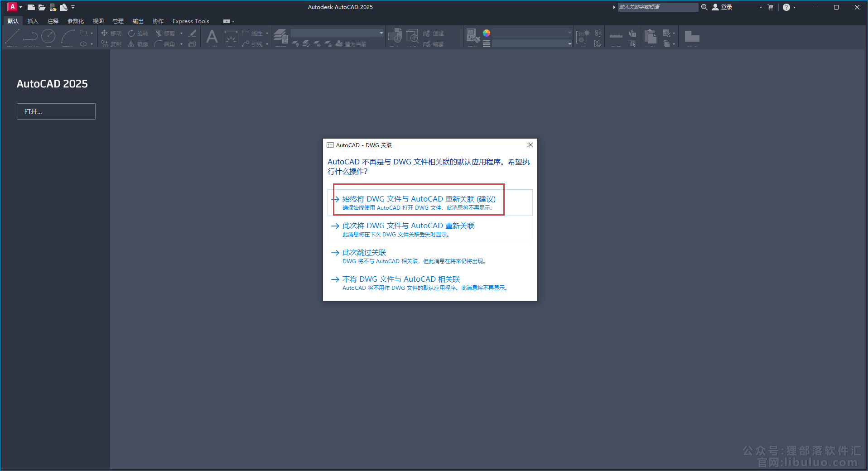Click the Fillet (圆角) tool

tap(165, 44)
